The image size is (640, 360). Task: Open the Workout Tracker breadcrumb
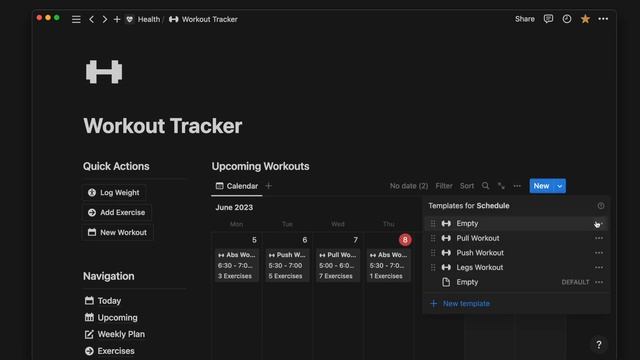coord(203,19)
